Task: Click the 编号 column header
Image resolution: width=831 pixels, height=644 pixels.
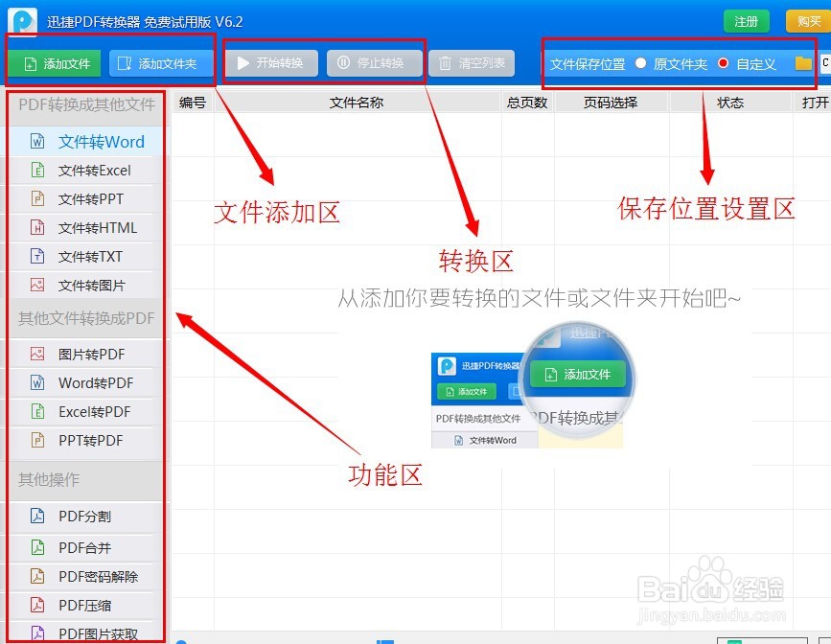Action: (193, 103)
